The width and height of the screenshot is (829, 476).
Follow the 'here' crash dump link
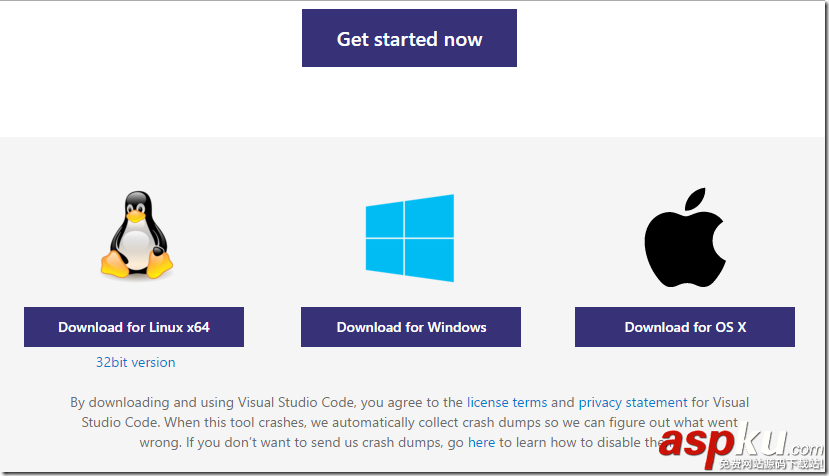point(481,442)
